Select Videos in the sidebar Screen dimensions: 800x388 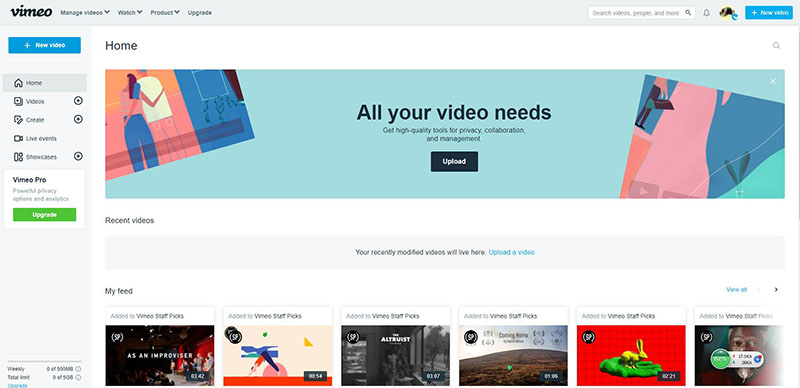point(35,101)
